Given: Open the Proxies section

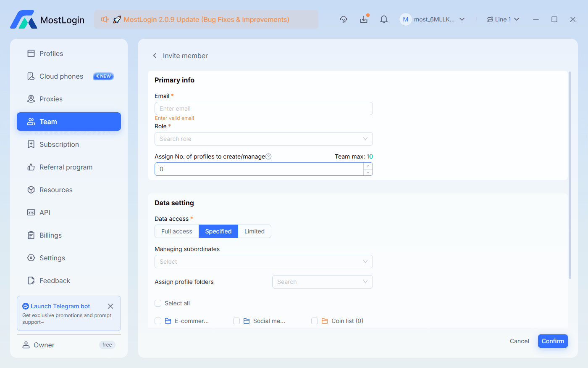Looking at the screenshot, I should pyautogui.click(x=52, y=99).
